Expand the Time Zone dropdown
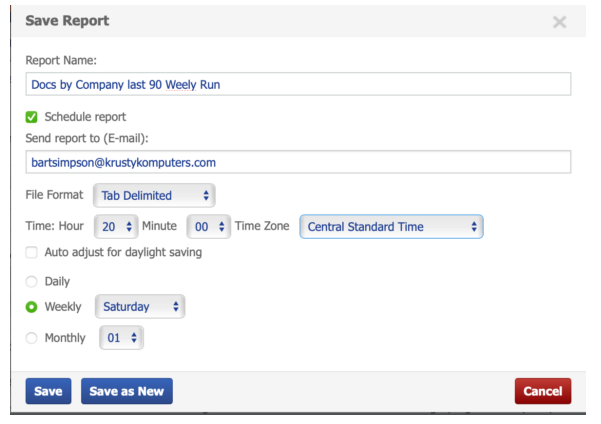 coord(391,227)
